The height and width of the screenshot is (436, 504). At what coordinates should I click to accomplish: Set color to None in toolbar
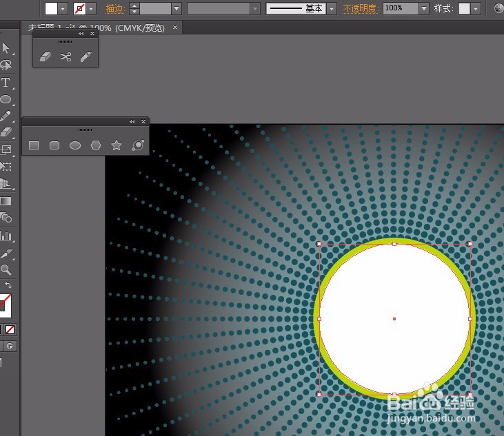(x=10, y=329)
